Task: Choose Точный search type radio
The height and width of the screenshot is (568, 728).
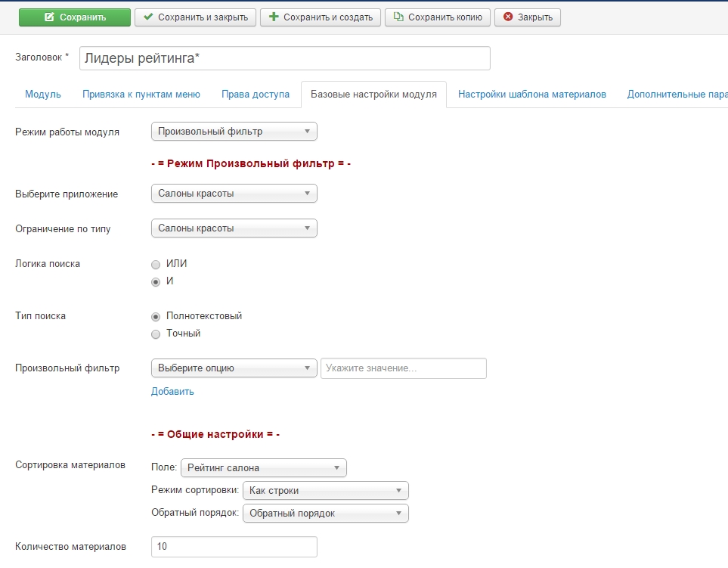Action: click(x=156, y=334)
